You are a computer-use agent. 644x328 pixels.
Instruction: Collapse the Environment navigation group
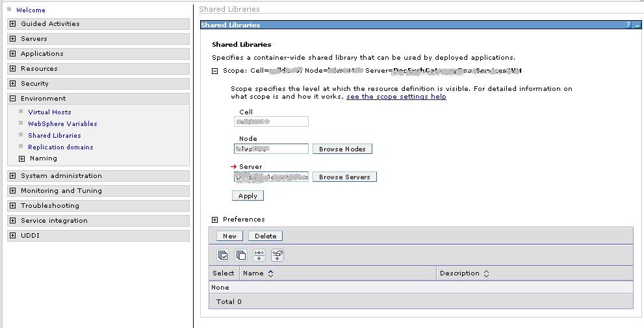pos(13,99)
